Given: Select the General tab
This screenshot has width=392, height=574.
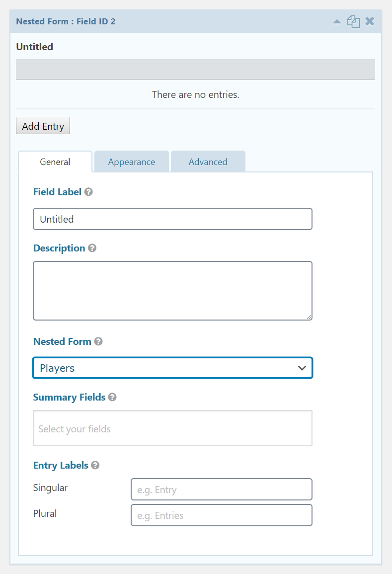Looking at the screenshot, I should point(55,161).
